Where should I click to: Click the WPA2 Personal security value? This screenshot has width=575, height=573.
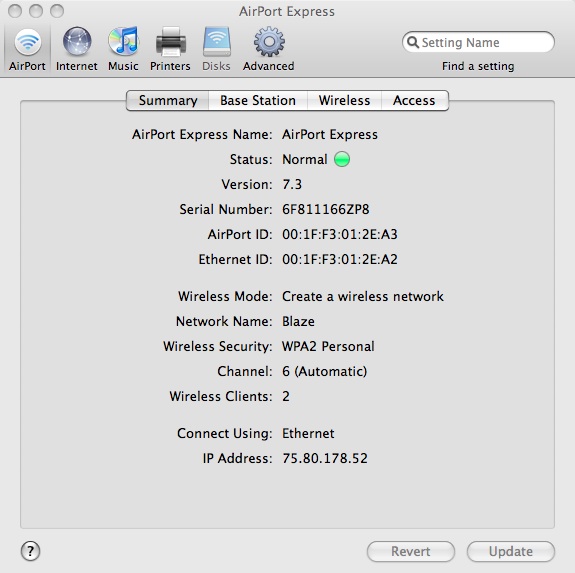click(x=328, y=346)
